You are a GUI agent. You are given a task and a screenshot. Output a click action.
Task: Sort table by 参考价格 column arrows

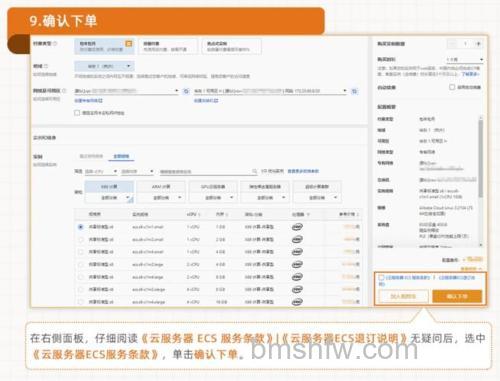click(x=358, y=214)
